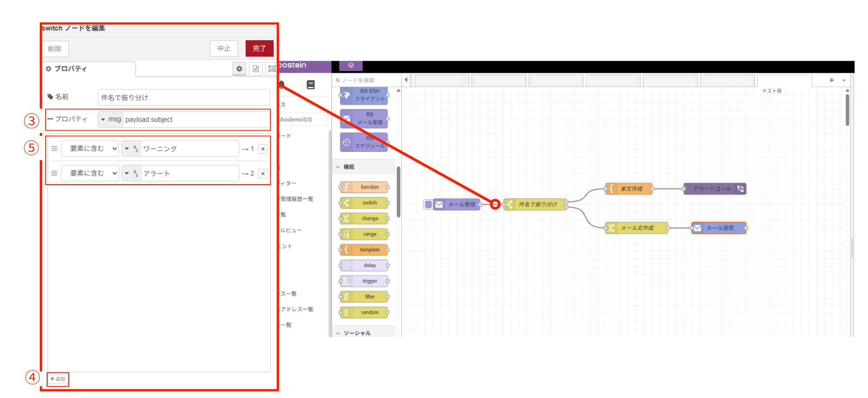Remove the アラート rule with x
This screenshot has height=398, width=868.
point(263,174)
